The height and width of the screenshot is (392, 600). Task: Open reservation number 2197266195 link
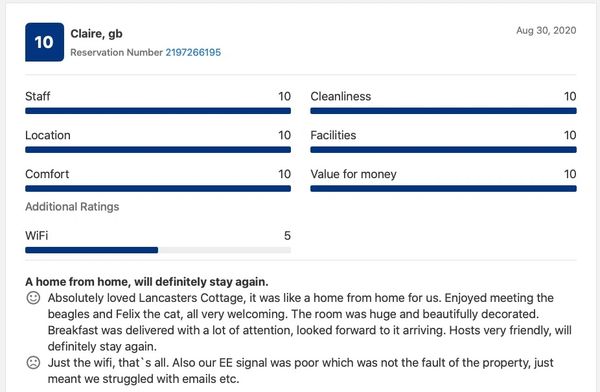(x=193, y=52)
